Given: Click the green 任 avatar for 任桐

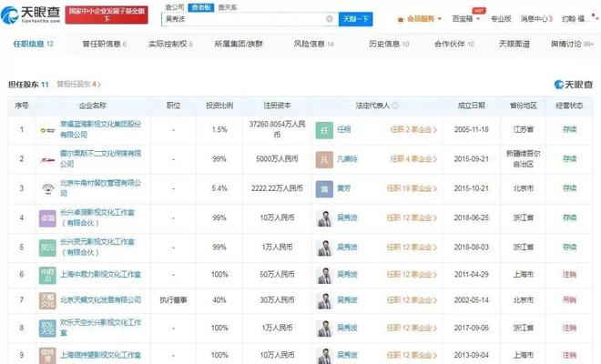Looking at the screenshot, I should click(x=324, y=130).
